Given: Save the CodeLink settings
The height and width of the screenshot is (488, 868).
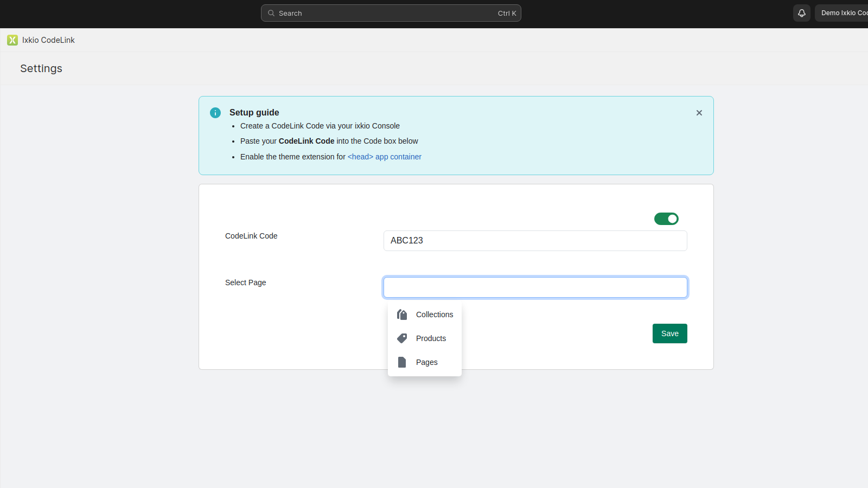Looking at the screenshot, I should pos(669,333).
